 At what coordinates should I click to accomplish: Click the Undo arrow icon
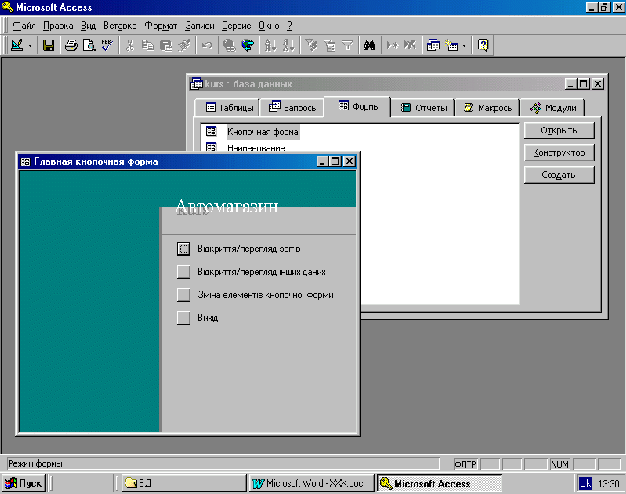click(x=207, y=46)
